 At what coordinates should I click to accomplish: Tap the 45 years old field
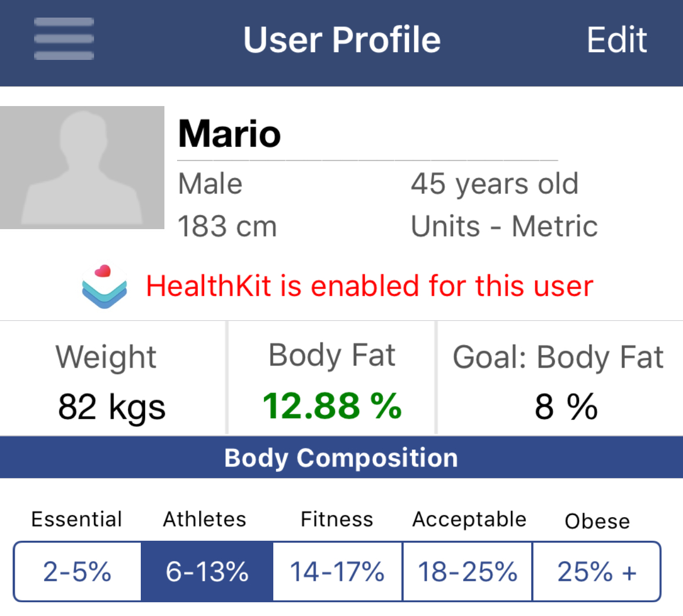click(494, 184)
